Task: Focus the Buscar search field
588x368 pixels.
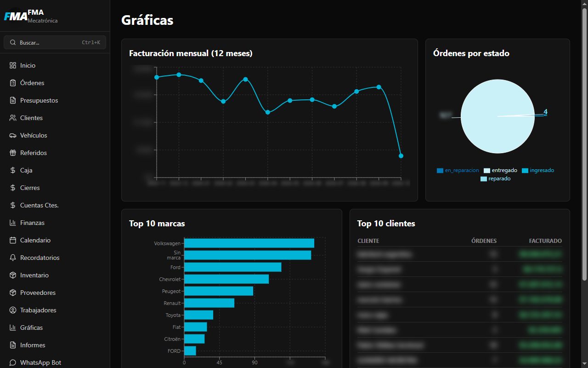Action: (x=55, y=42)
